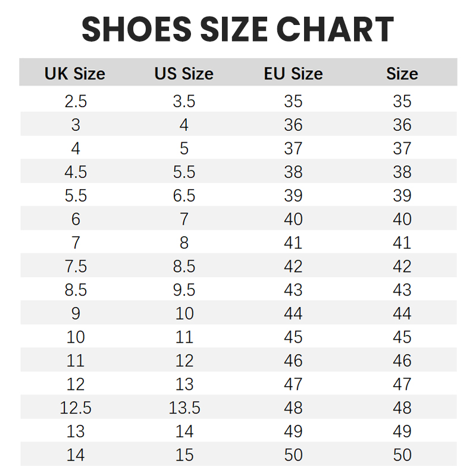Screen dimensions: 476x476
Task: Select US size 6.5 cell
Action: click(184, 196)
